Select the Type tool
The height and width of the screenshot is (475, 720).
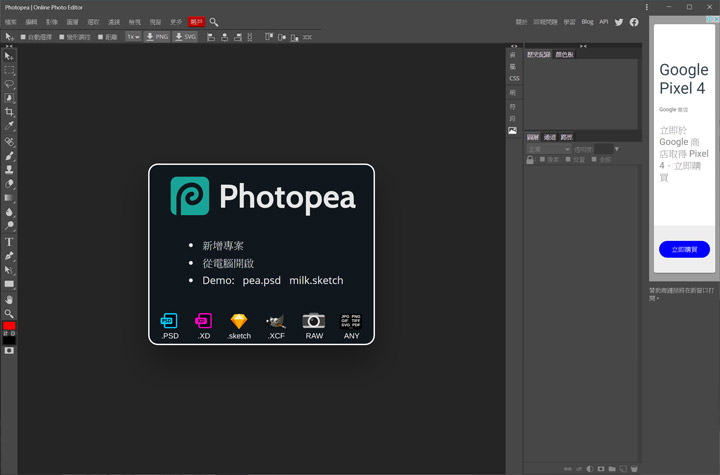click(x=9, y=242)
